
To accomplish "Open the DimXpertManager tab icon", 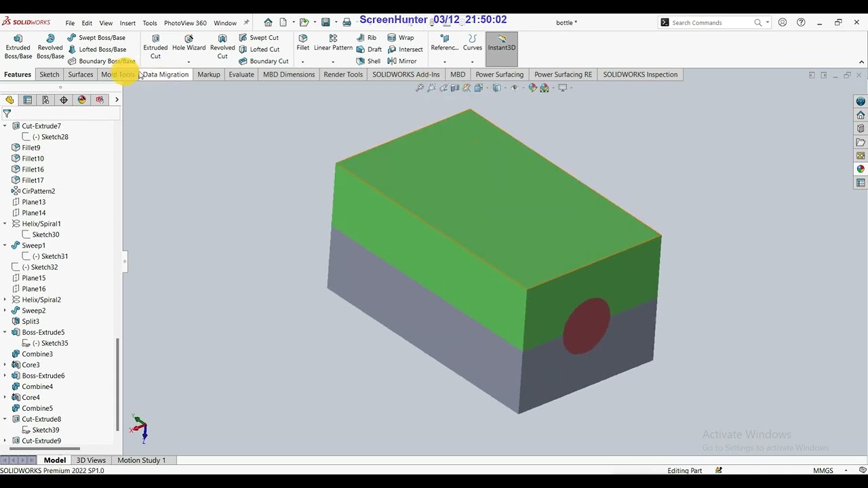I will [64, 100].
